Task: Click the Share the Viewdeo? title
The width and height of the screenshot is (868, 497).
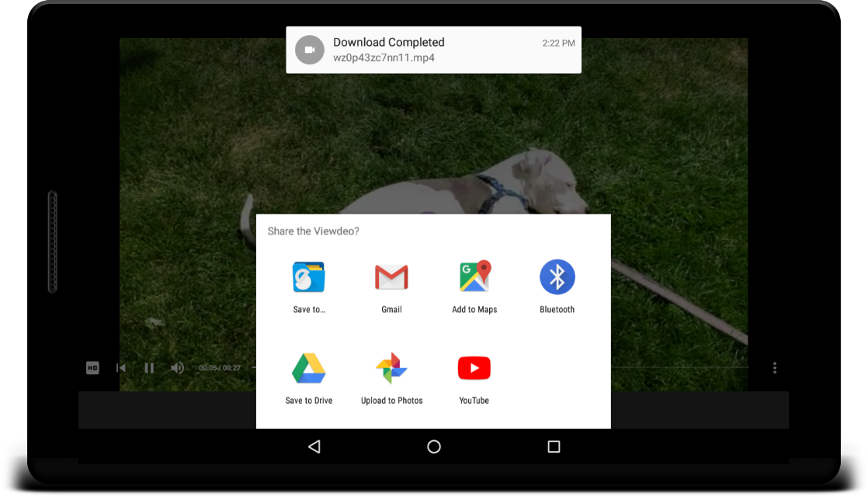Action: [x=314, y=231]
